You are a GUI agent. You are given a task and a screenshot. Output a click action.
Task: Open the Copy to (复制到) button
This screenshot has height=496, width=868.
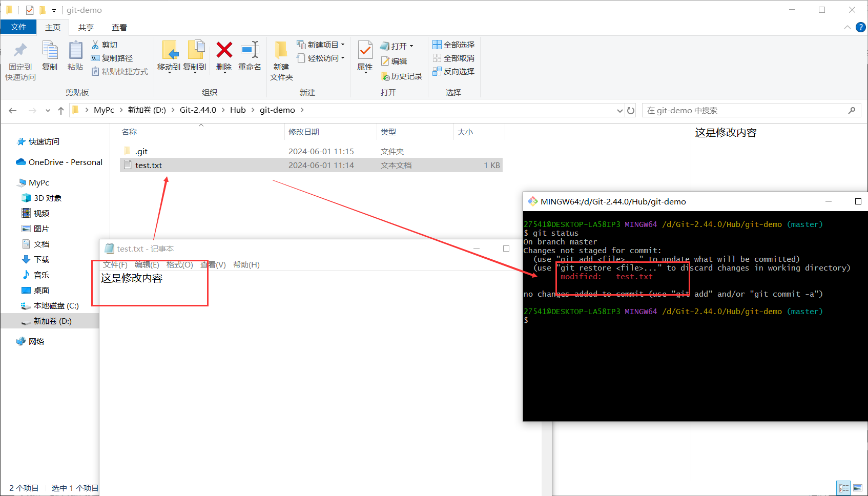(x=195, y=56)
